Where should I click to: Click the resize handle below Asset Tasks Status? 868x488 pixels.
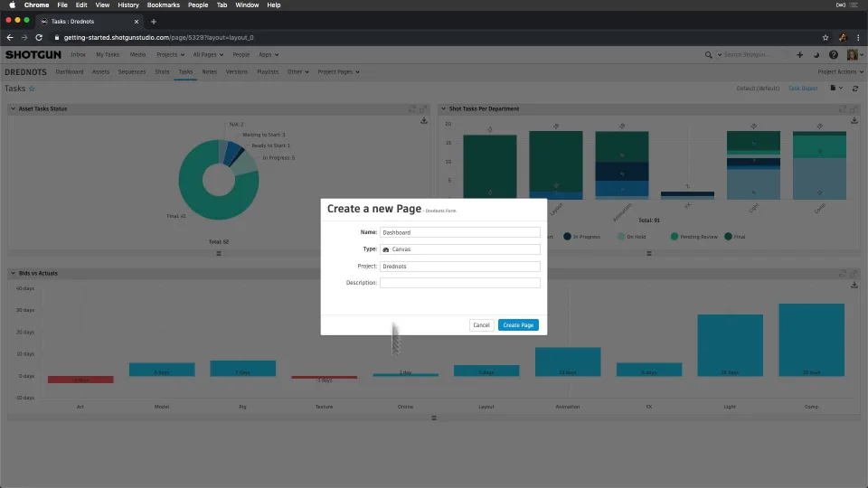[219, 253]
